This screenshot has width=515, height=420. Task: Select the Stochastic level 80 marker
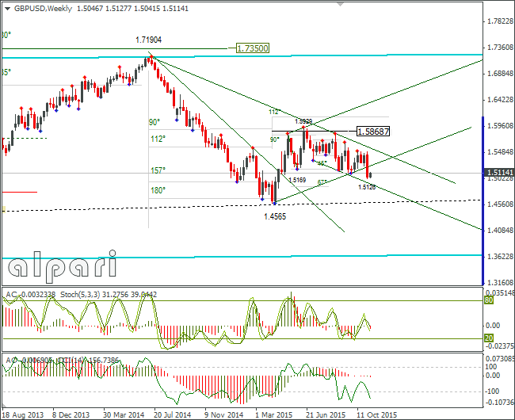pyautogui.click(x=489, y=300)
